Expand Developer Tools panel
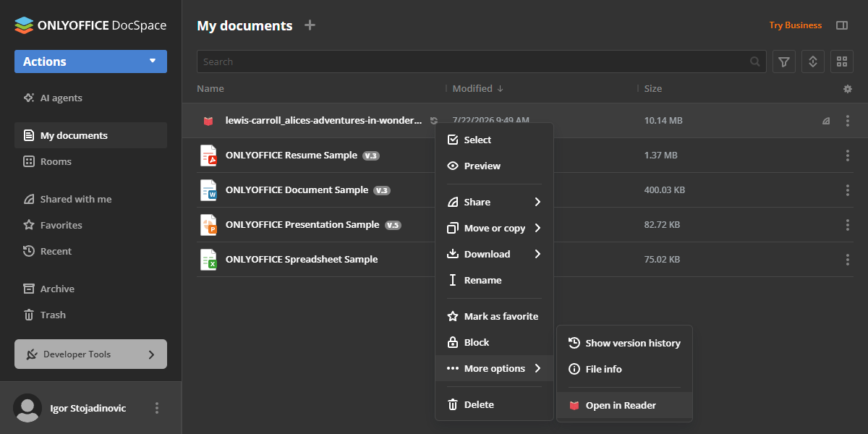Viewport: 868px width, 434px height. [x=90, y=354]
